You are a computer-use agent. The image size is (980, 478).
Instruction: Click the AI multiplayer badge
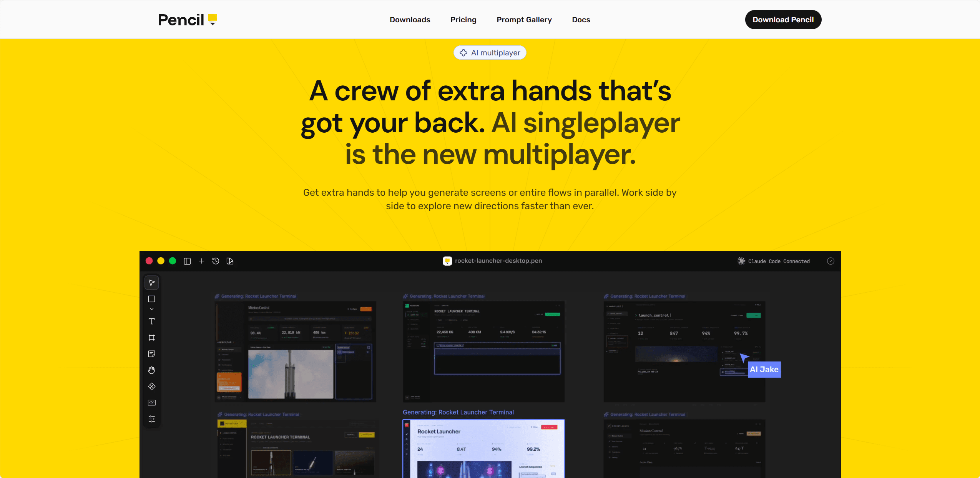point(490,53)
